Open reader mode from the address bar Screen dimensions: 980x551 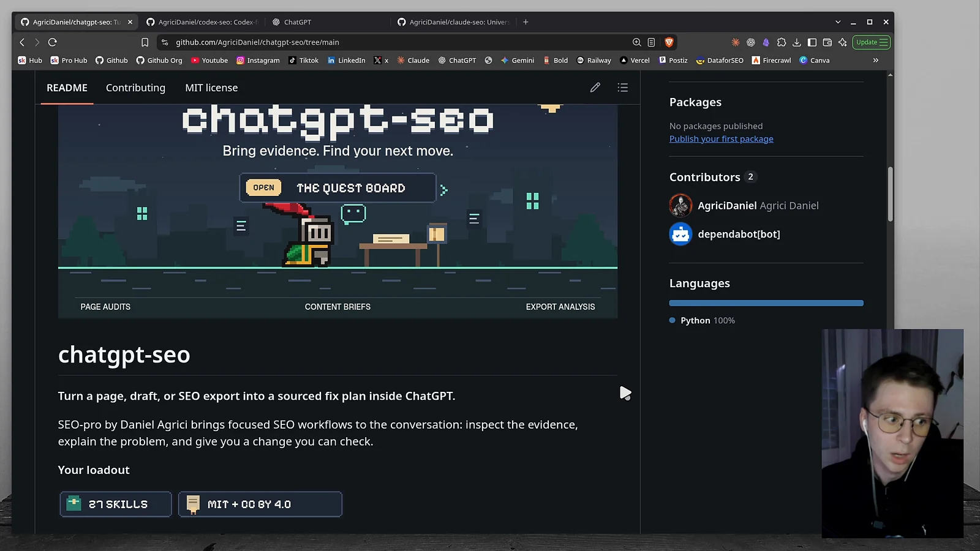(651, 42)
